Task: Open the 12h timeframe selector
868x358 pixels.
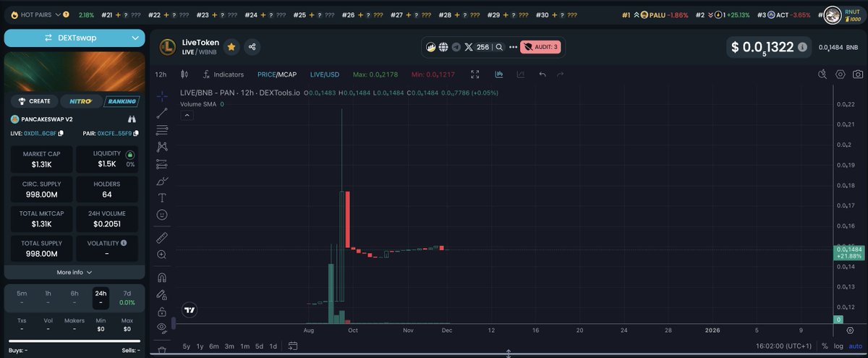Action: (161, 74)
